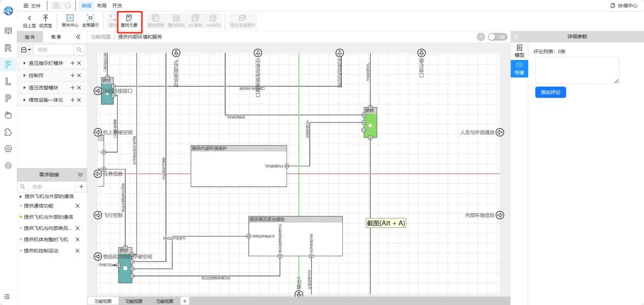Open 协调中心 in the top right
The width and height of the screenshot is (644, 305).
tap(624, 6)
